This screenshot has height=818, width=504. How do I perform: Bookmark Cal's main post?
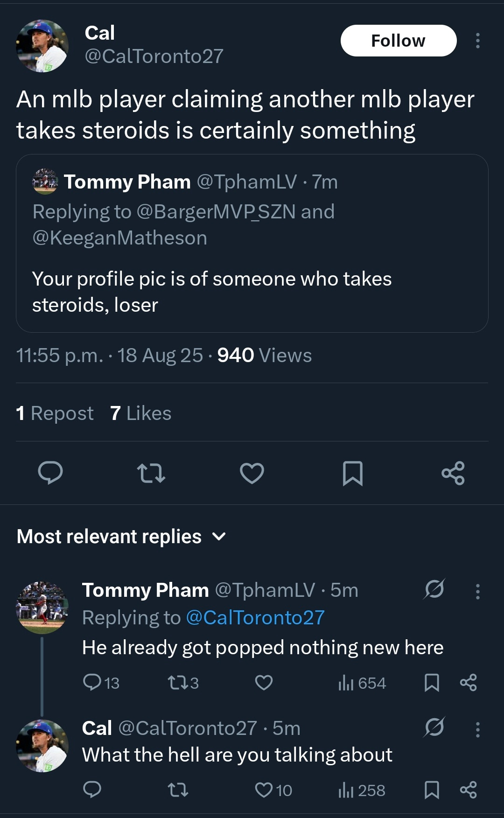(x=353, y=473)
